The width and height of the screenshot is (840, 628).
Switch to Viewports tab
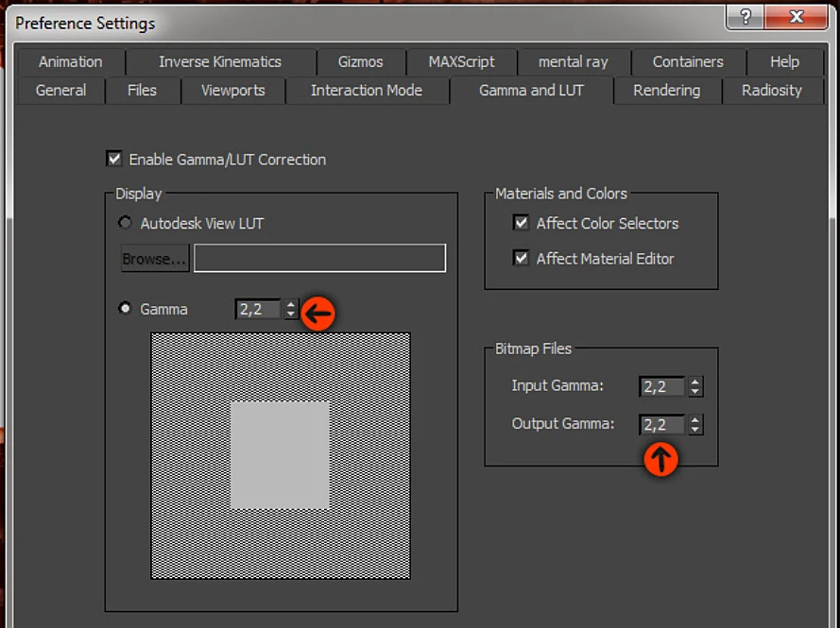233,91
